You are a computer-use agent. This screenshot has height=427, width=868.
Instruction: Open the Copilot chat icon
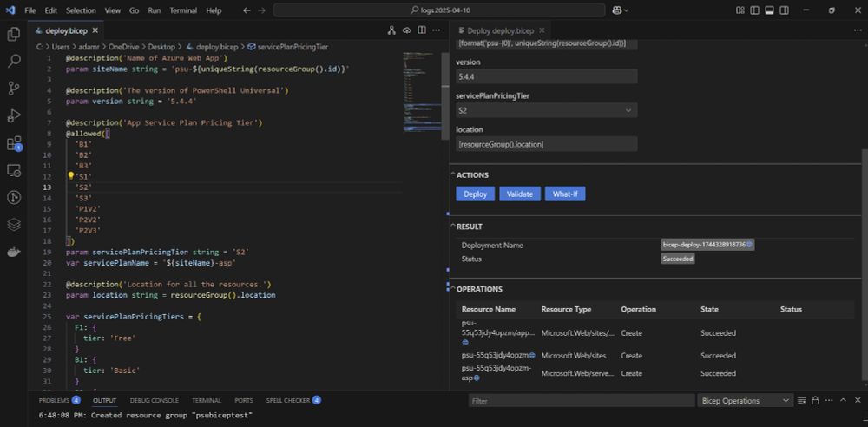[x=617, y=10]
